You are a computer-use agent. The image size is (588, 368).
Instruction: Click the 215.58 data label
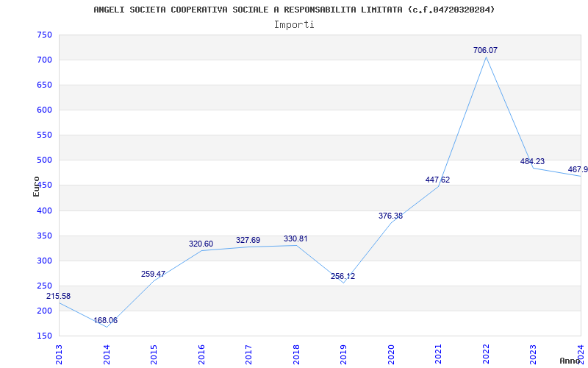pos(59,297)
